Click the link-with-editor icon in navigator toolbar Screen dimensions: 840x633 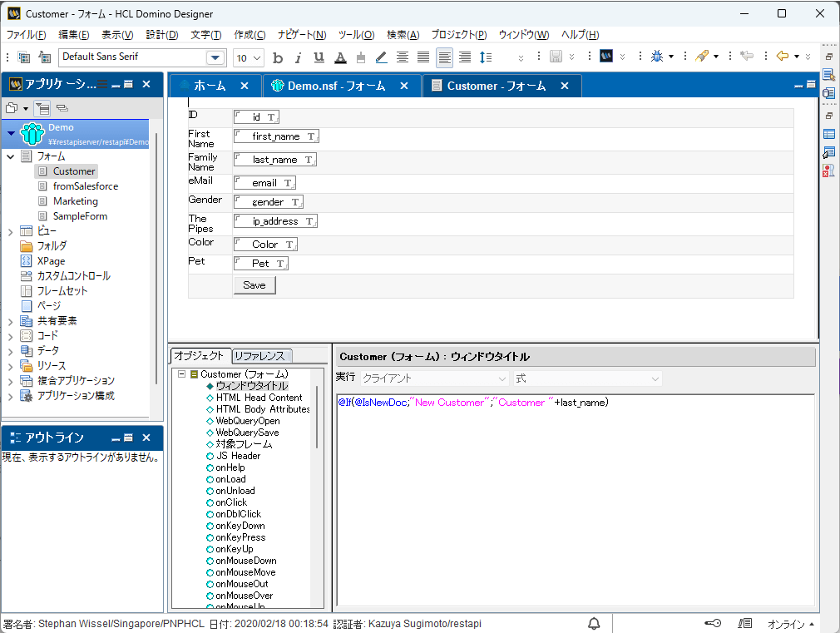62,108
